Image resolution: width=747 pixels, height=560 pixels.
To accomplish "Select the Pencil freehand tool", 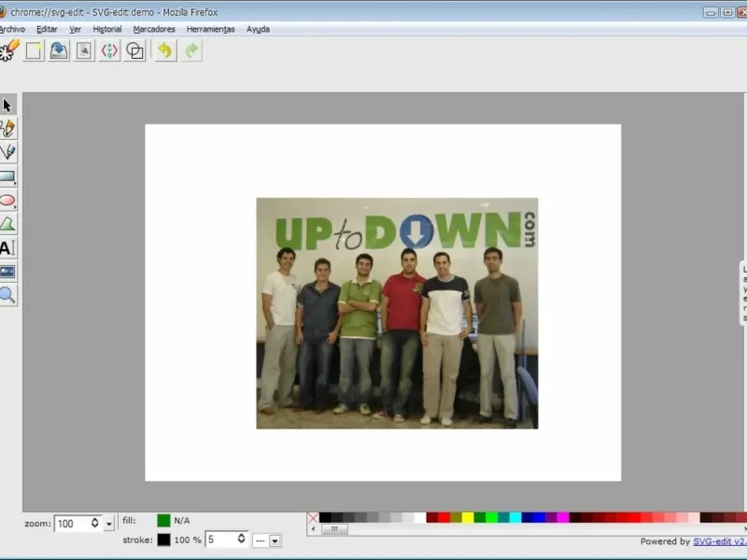I will (x=7, y=128).
